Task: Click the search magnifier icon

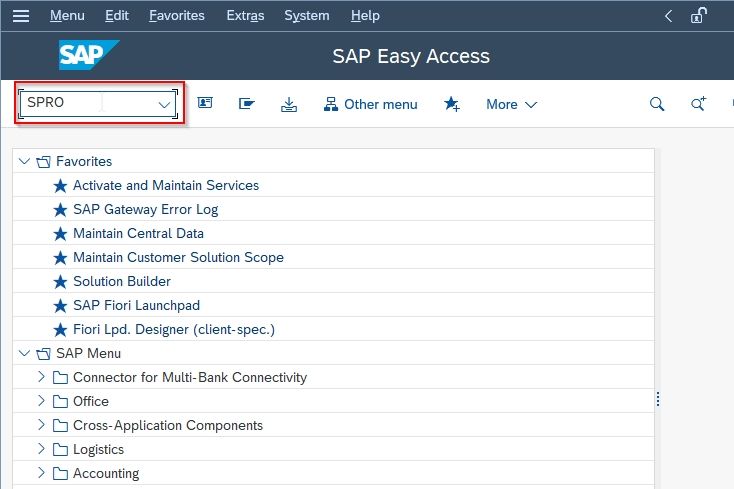Action: click(657, 104)
